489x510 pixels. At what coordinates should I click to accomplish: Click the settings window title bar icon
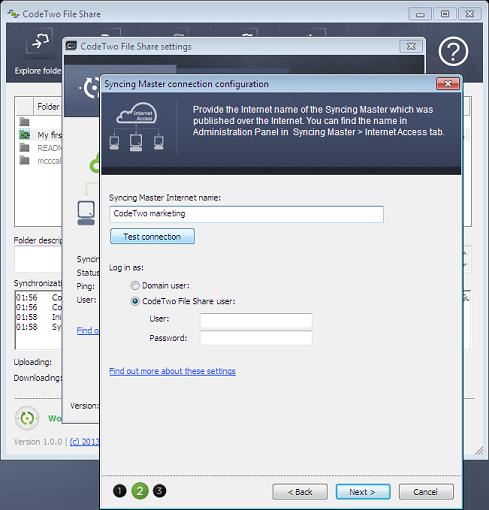coord(71,46)
